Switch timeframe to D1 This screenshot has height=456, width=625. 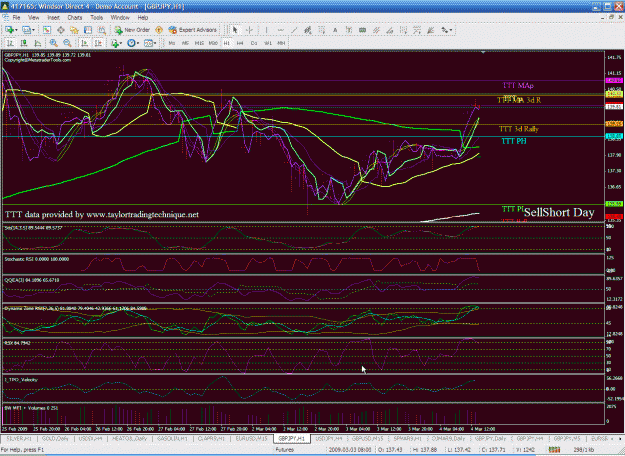[254, 43]
